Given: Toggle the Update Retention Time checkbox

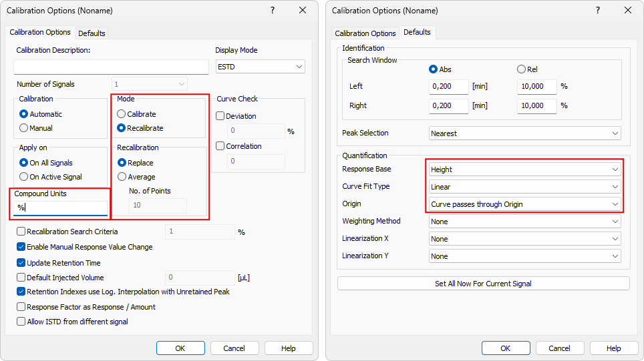Looking at the screenshot, I should click(21, 262).
